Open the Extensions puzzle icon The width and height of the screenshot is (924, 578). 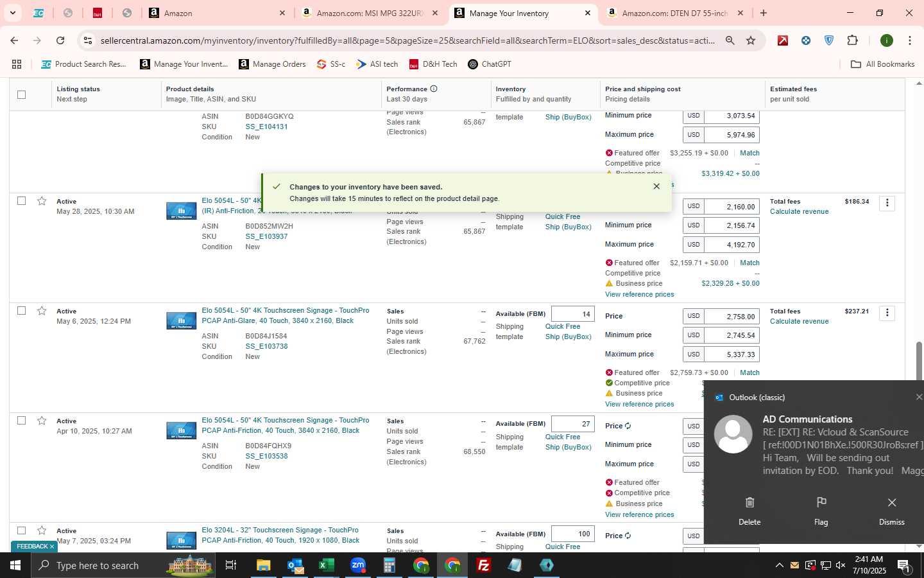[852, 40]
